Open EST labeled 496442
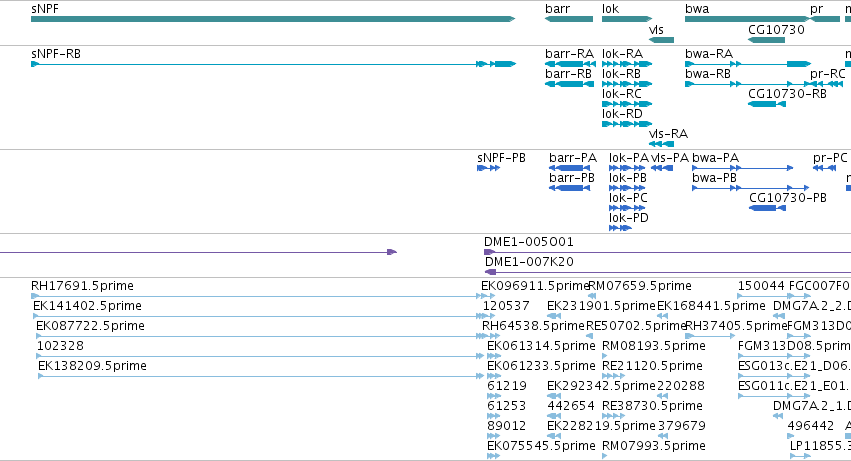Screen dimensions: 851x461 click(811, 426)
